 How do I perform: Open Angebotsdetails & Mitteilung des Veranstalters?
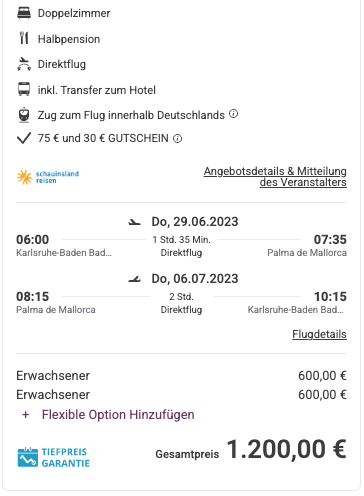pyautogui.click(x=275, y=177)
